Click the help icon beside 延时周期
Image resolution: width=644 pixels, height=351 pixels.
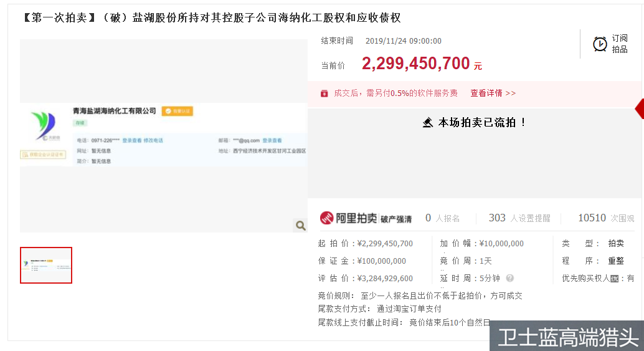point(509,278)
